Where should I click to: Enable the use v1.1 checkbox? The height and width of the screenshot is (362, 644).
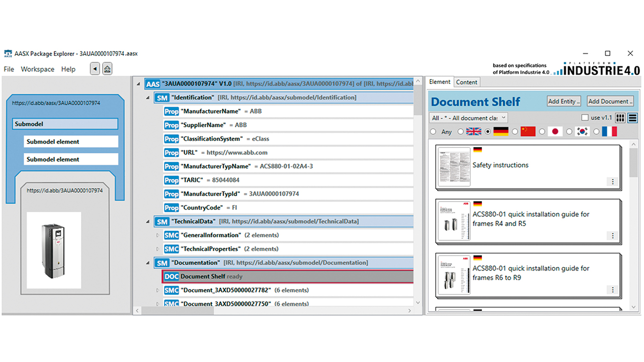click(x=585, y=118)
